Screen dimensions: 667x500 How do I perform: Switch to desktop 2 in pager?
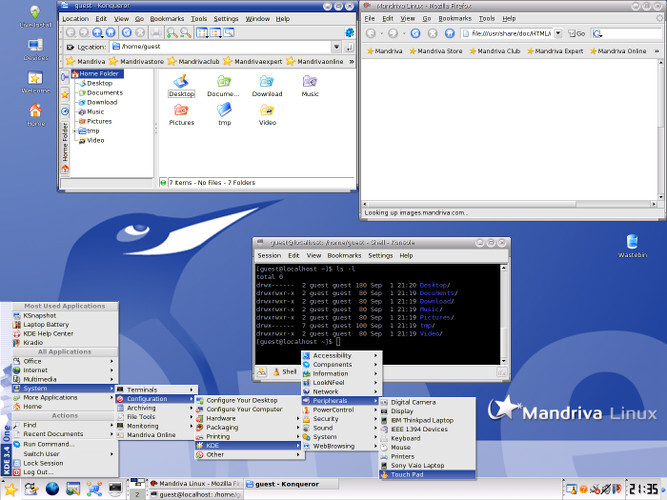137,494
